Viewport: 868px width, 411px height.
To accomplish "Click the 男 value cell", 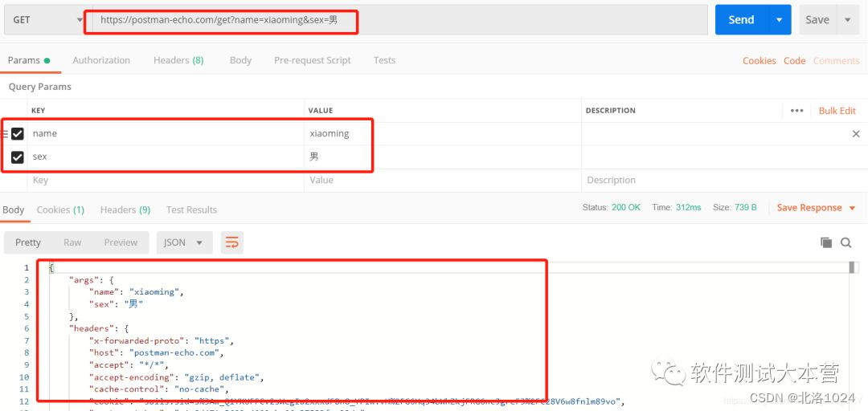I will tap(442, 157).
